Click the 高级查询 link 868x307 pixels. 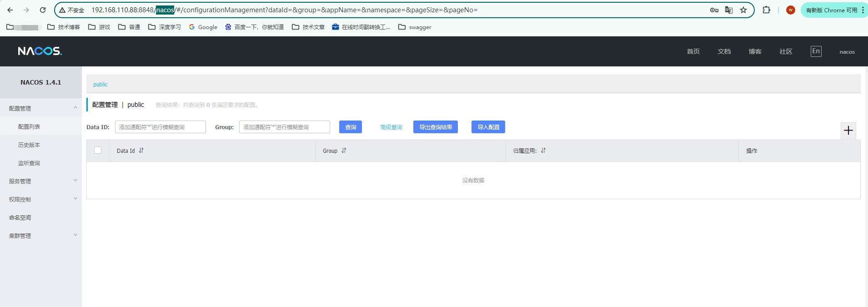pos(391,127)
